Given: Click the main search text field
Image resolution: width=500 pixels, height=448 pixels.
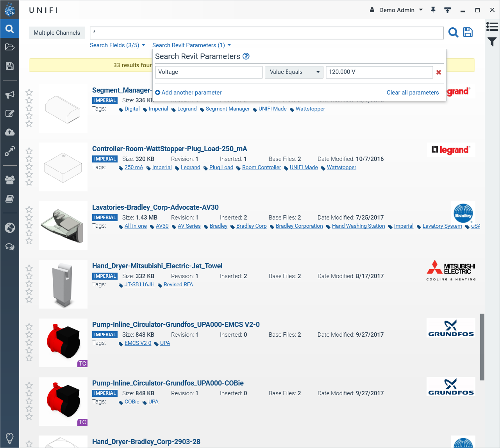Looking at the screenshot, I should pyautogui.click(x=267, y=33).
